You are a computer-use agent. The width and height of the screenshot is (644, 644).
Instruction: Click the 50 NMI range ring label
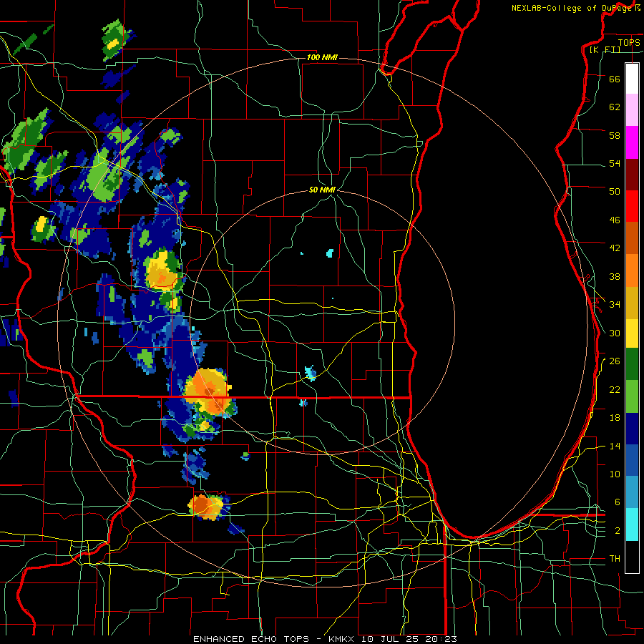(322, 190)
